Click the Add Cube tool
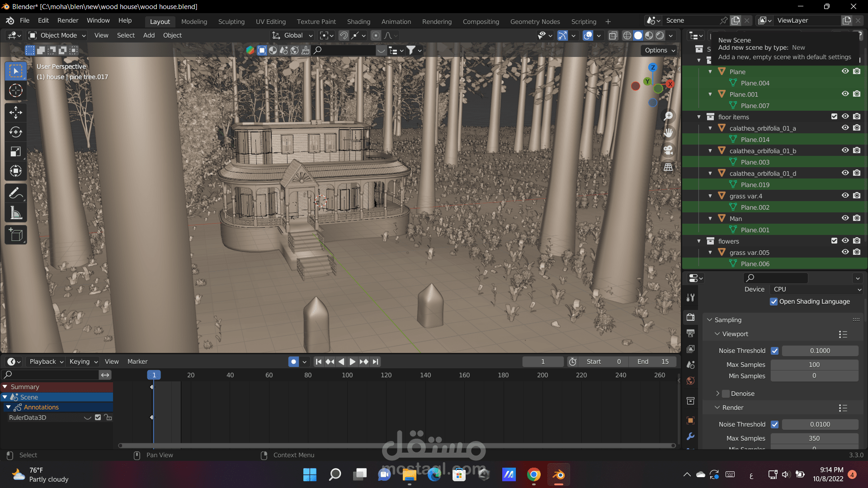868x488 pixels. (x=16, y=235)
